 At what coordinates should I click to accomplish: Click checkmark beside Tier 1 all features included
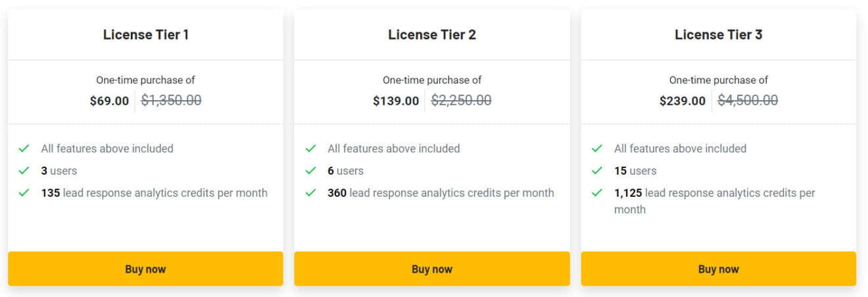pos(24,149)
